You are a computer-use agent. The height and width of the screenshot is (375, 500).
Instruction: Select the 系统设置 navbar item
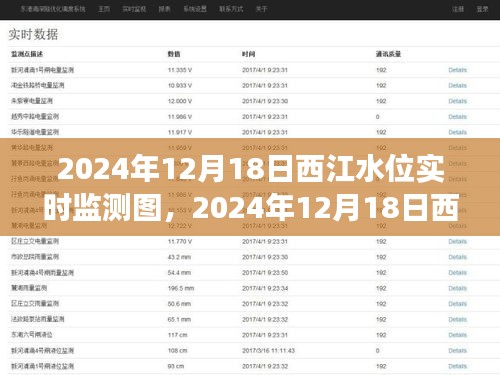tap(195, 9)
